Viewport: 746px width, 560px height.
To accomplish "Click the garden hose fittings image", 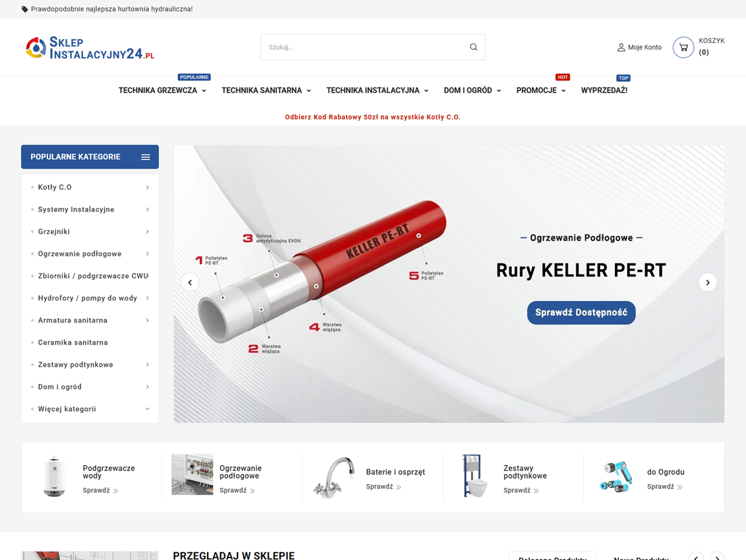I will (617, 477).
